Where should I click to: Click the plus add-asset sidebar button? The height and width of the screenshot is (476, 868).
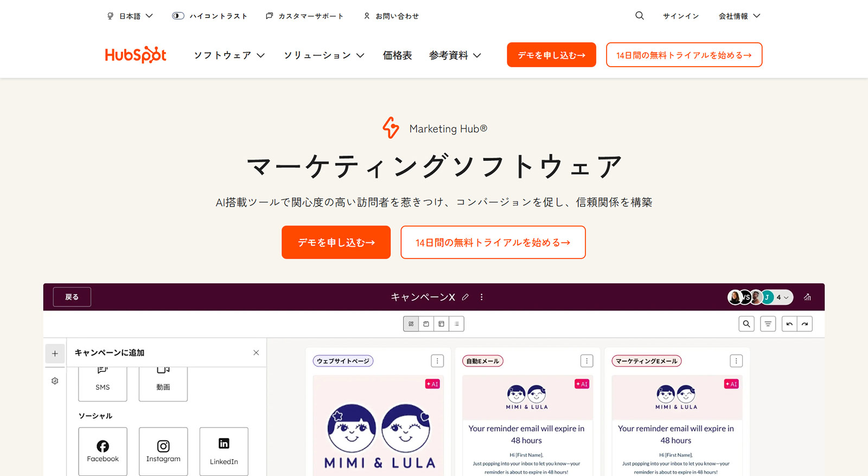[x=55, y=353]
